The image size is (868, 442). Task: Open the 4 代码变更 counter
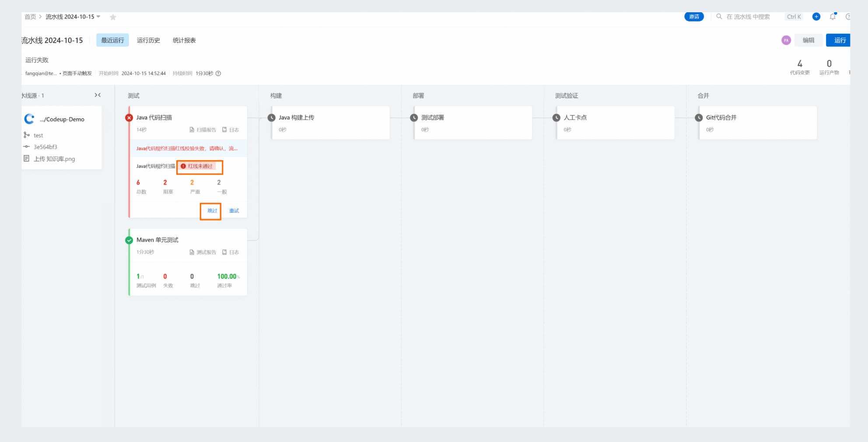(800, 67)
